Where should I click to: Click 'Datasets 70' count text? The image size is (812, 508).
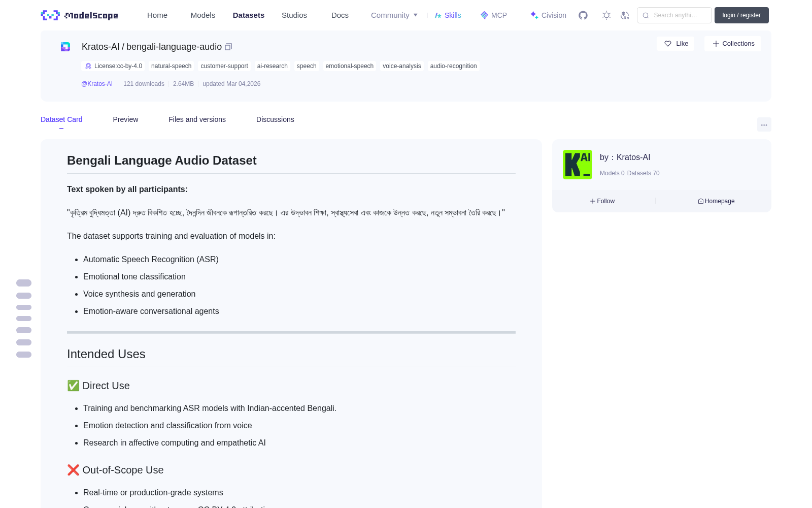pyautogui.click(x=644, y=173)
